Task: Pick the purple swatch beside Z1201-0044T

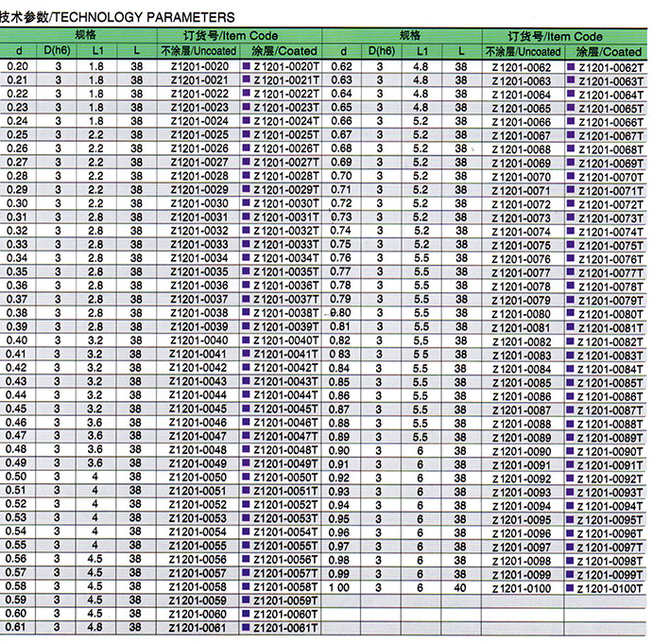Action: click(248, 394)
